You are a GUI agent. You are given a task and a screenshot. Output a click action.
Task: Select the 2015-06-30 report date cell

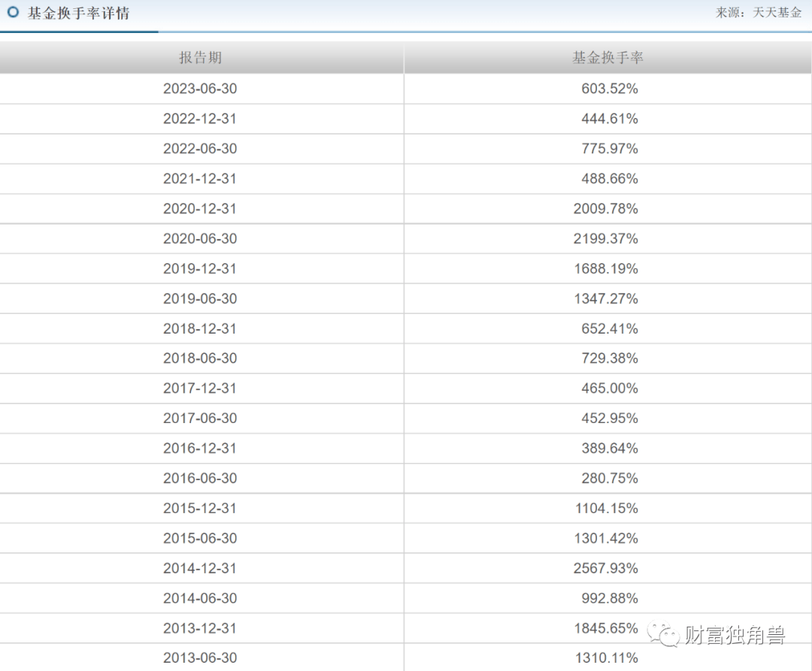click(200, 539)
